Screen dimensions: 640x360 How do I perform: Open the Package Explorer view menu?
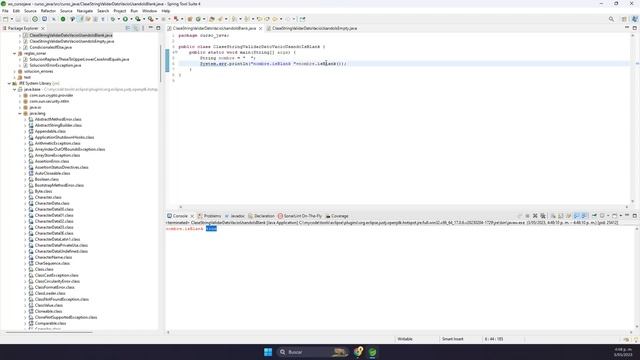click(x=143, y=28)
